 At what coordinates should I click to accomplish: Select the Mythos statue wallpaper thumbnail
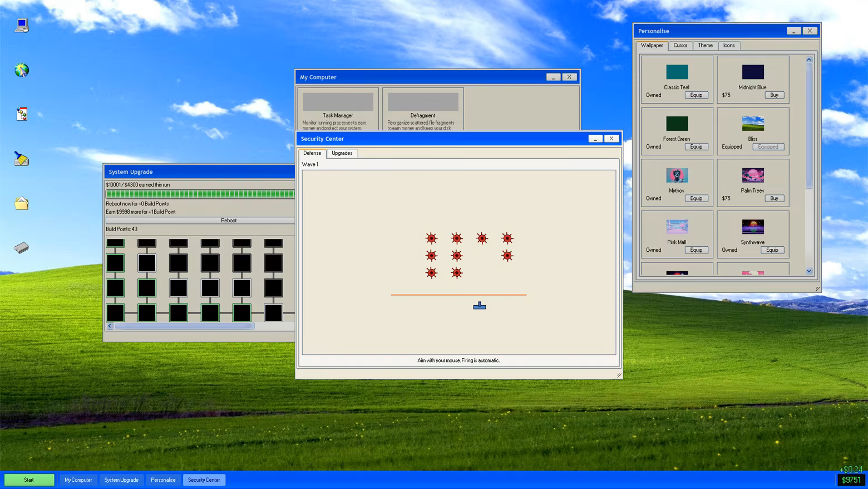point(677,175)
